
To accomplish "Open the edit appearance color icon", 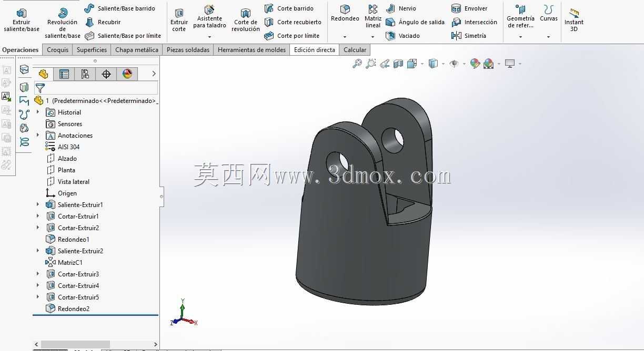I will pyautogui.click(x=475, y=64).
